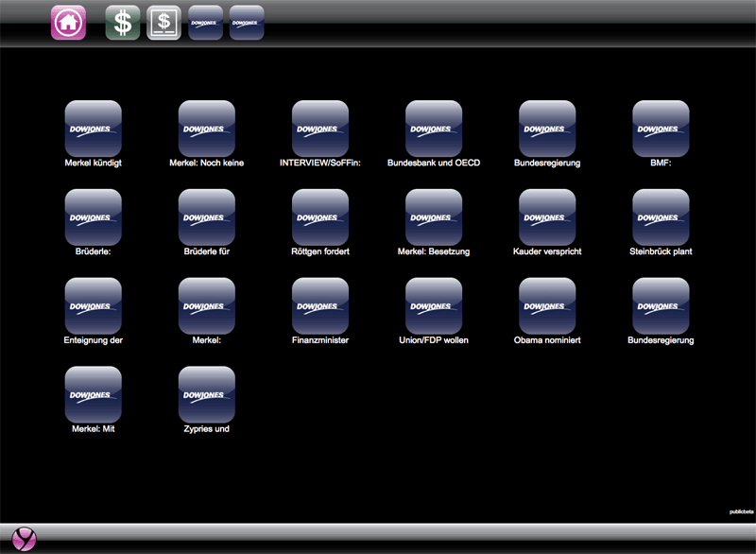Open the toolbar Dow Jones icon beside the dollar document
756x554 pixels.
coord(205,23)
